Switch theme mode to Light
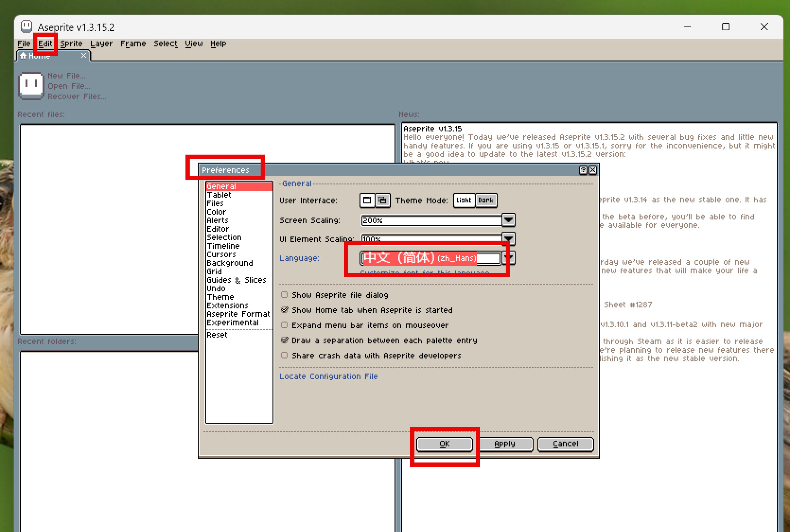Screen dimensions: 790x532 [x=464, y=201]
